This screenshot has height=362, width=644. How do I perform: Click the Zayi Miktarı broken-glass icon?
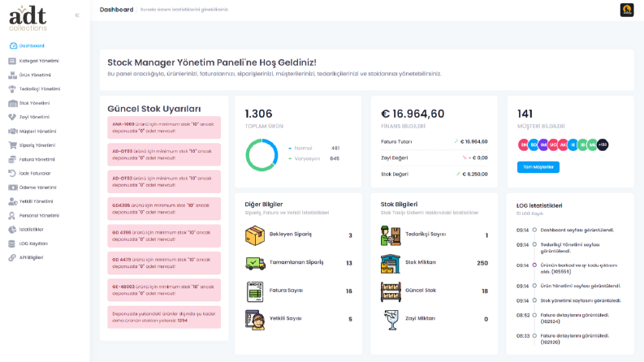pyautogui.click(x=391, y=320)
